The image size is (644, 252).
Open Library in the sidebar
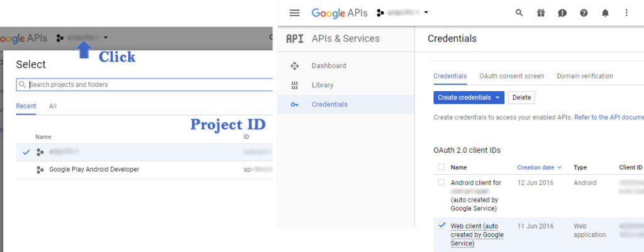[x=323, y=85]
